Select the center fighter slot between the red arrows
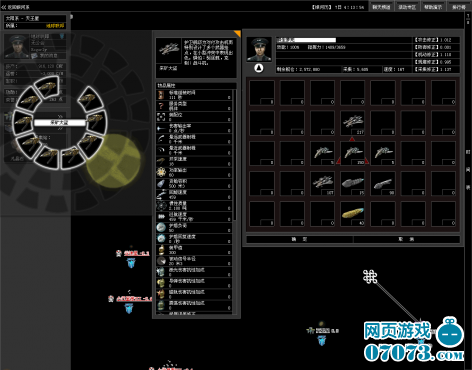This screenshot has height=370, width=472. pos(353,153)
